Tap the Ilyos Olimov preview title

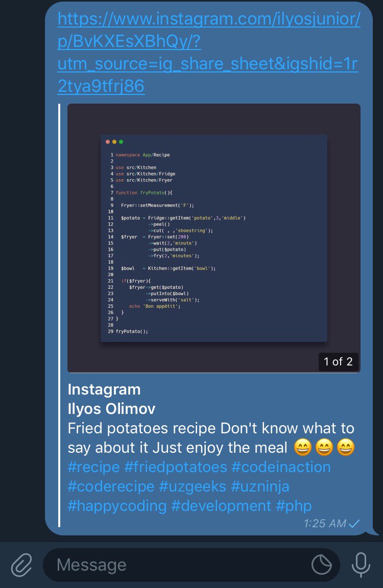(x=111, y=409)
